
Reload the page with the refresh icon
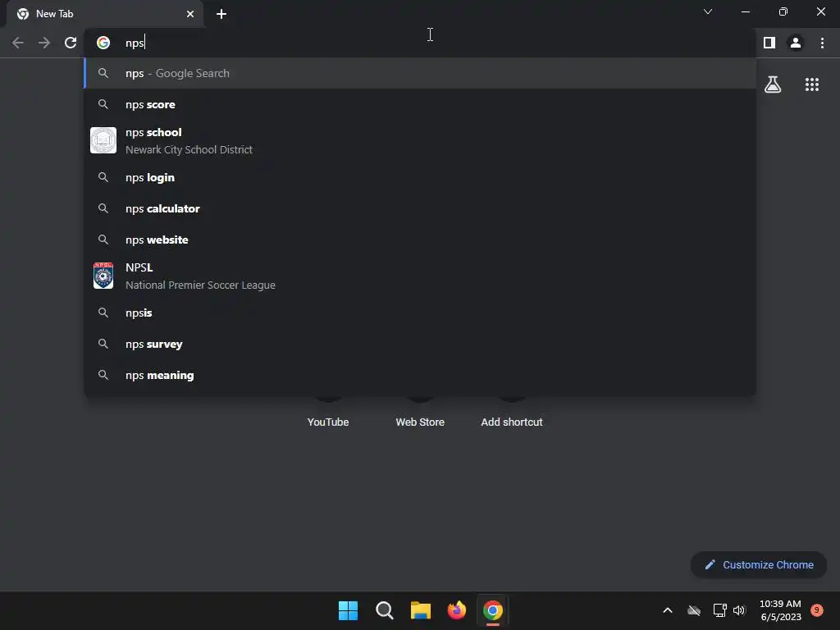tap(71, 43)
